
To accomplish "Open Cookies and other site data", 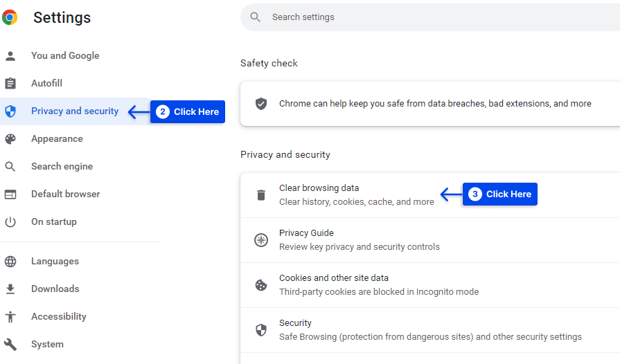I will (430, 285).
